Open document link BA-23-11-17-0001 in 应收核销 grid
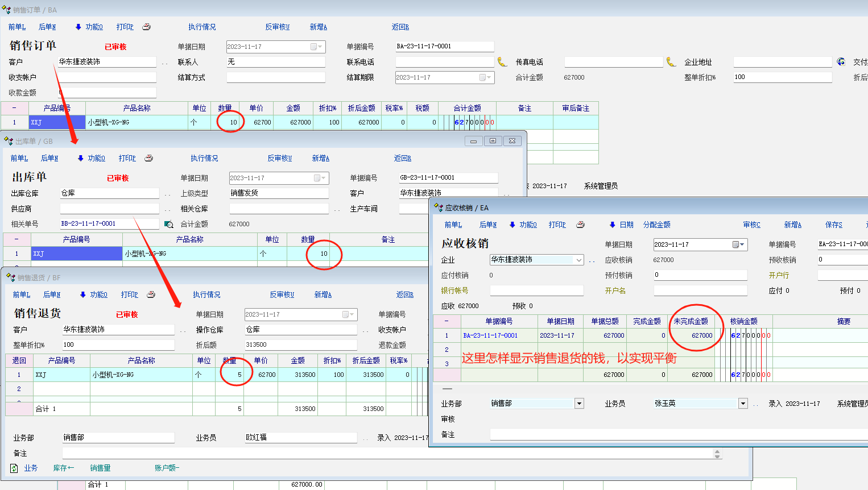The width and height of the screenshot is (868, 490). click(x=490, y=335)
